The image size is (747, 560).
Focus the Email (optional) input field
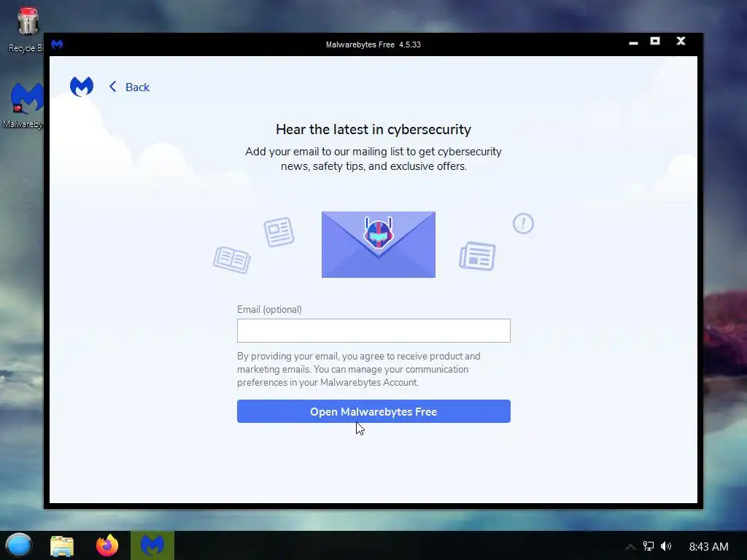pos(373,330)
